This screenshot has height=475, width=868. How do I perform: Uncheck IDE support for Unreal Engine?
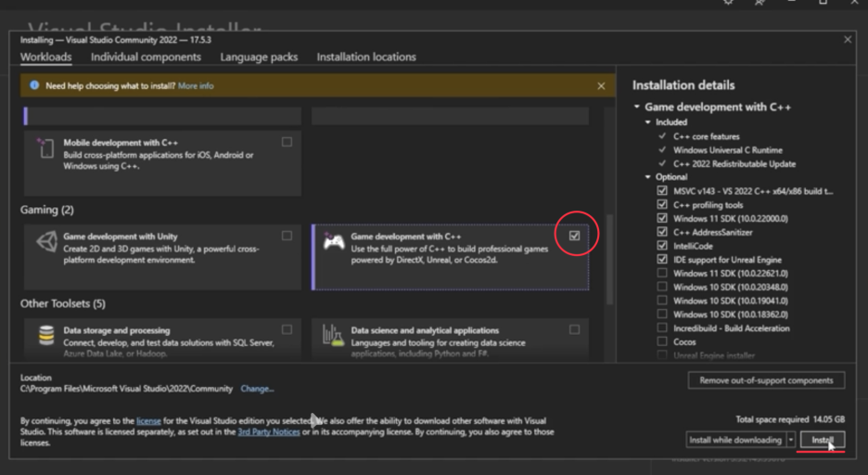click(x=662, y=259)
